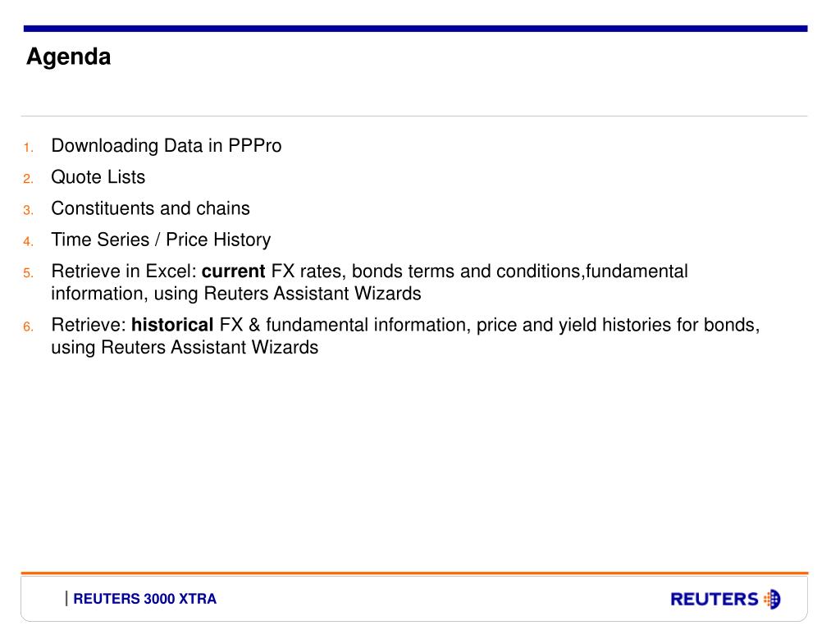Click the 'Quote Lists' agenda item

pos(98,177)
